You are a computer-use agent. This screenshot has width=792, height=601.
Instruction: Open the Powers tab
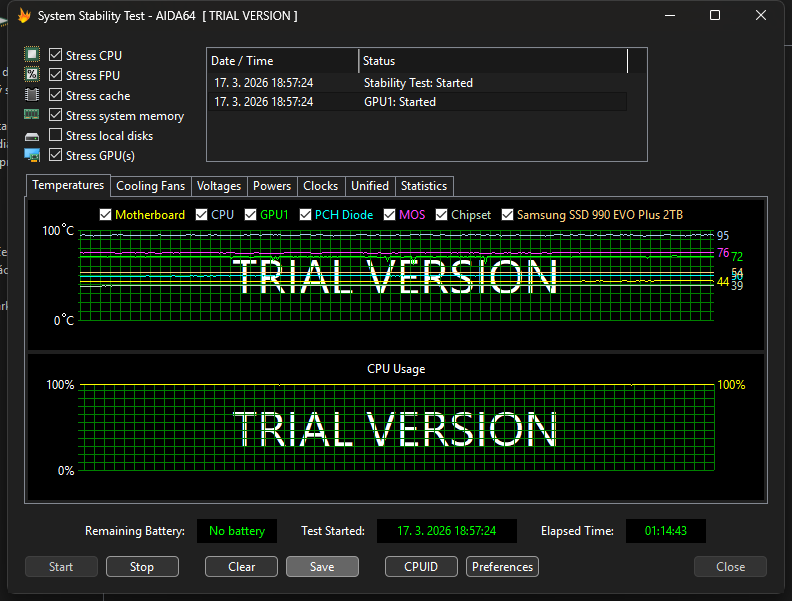(x=272, y=186)
